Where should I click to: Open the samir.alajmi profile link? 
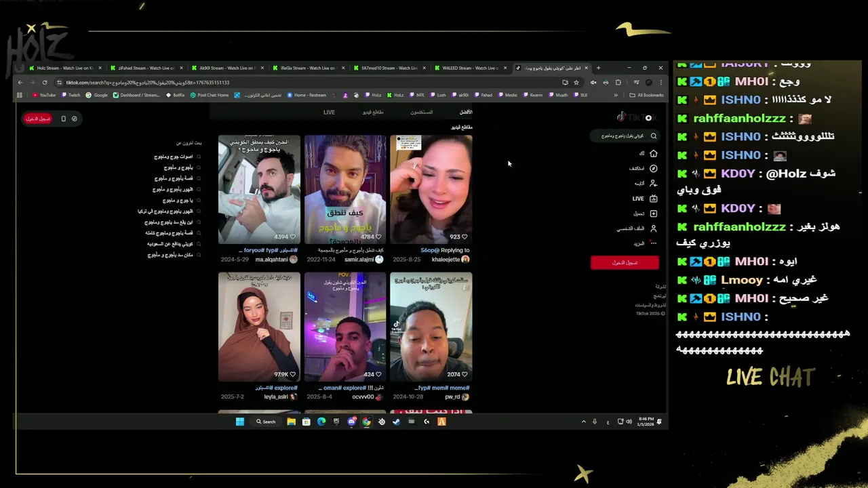359,260
